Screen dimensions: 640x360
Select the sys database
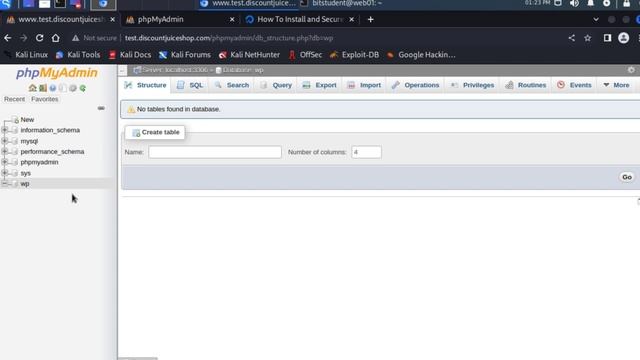pos(25,173)
